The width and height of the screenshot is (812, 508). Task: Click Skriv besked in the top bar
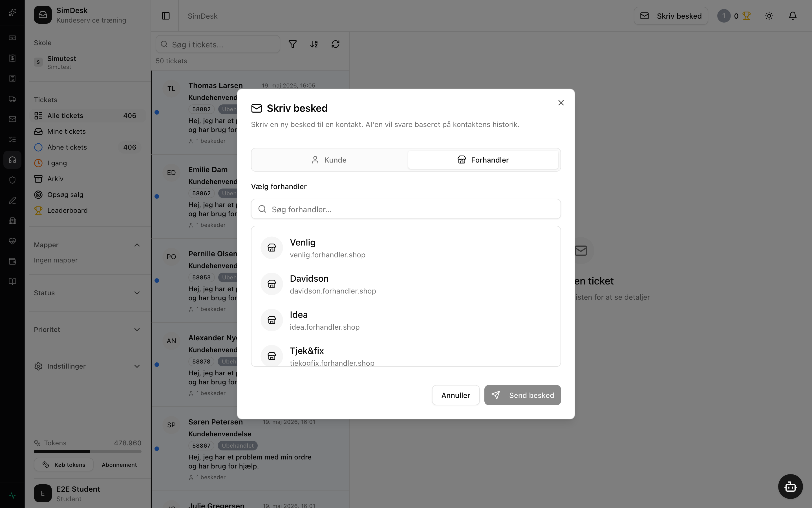pos(671,16)
